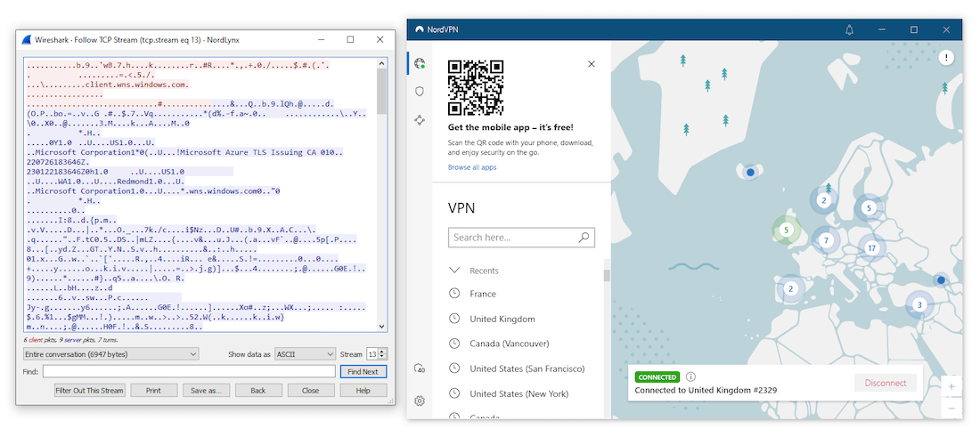Open Entire conversation (6947 bytes) dropdown

pyautogui.click(x=110, y=354)
